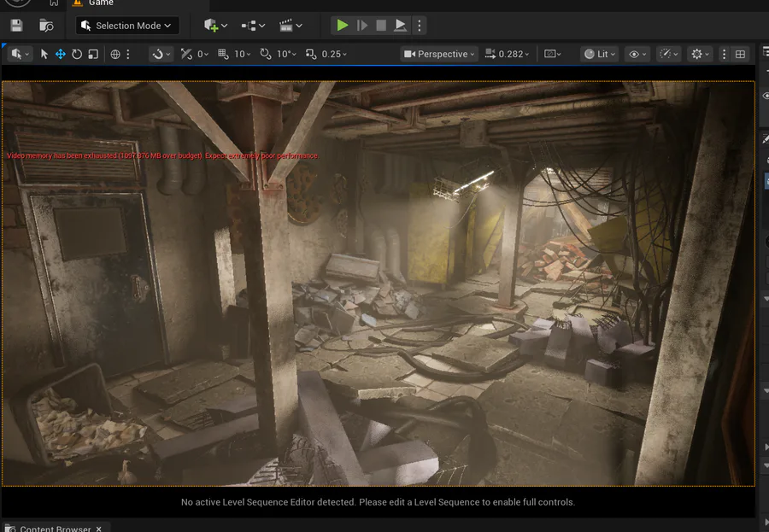The image size is (769, 532).
Task: Activate the Scale tool
Action: click(93, 54)
